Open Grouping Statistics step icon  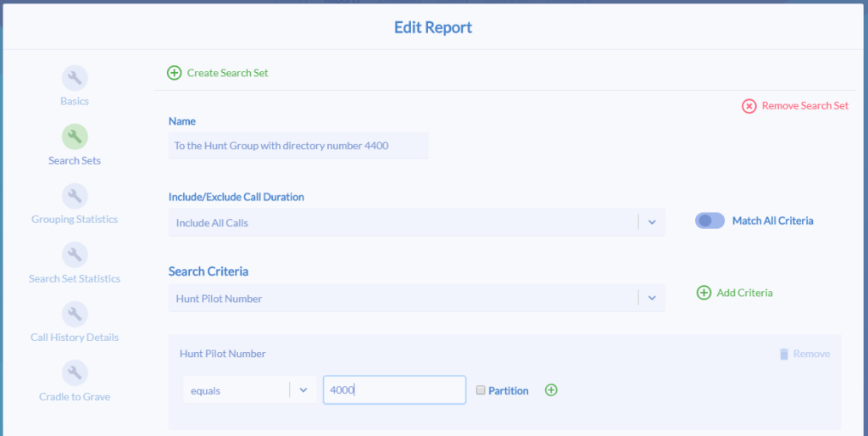[x=75, y=196]
